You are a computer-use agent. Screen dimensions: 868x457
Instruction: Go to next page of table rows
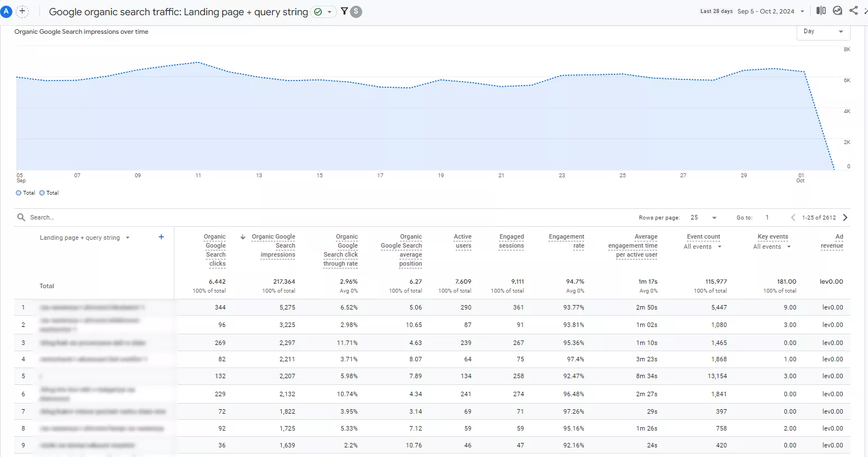(x=845, y=218)
